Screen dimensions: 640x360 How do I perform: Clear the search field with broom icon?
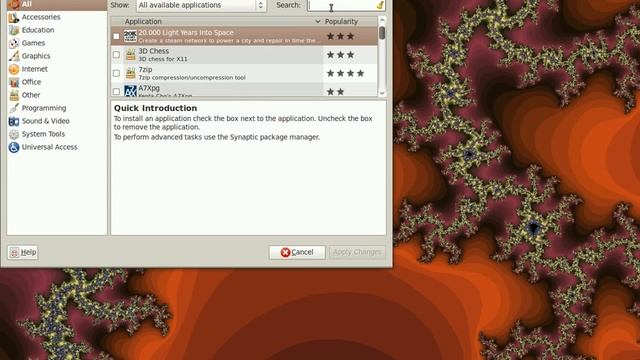click(x=380, y=5)
